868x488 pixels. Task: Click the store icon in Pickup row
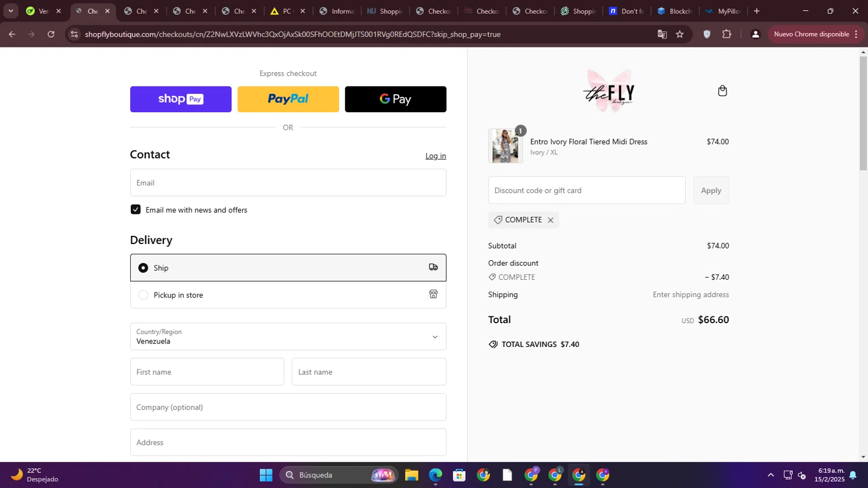(x=433, y=294)
